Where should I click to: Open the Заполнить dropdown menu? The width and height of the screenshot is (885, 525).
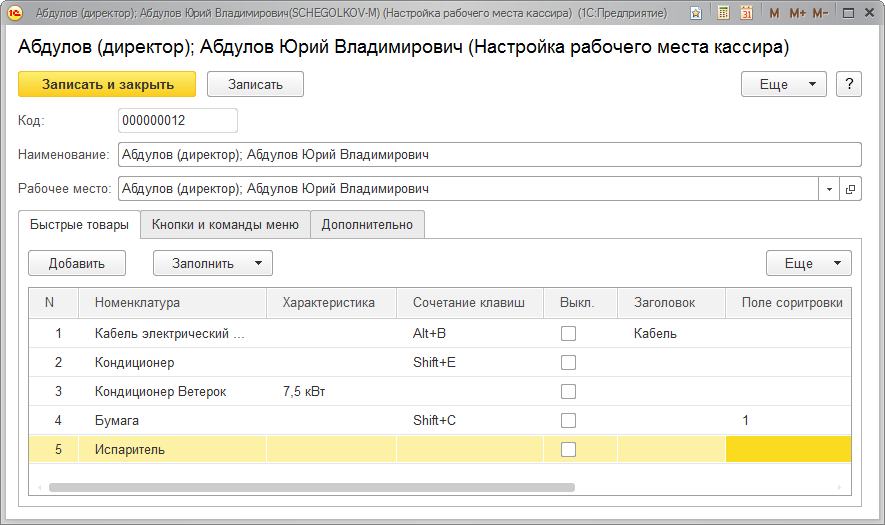click(212, 263)
